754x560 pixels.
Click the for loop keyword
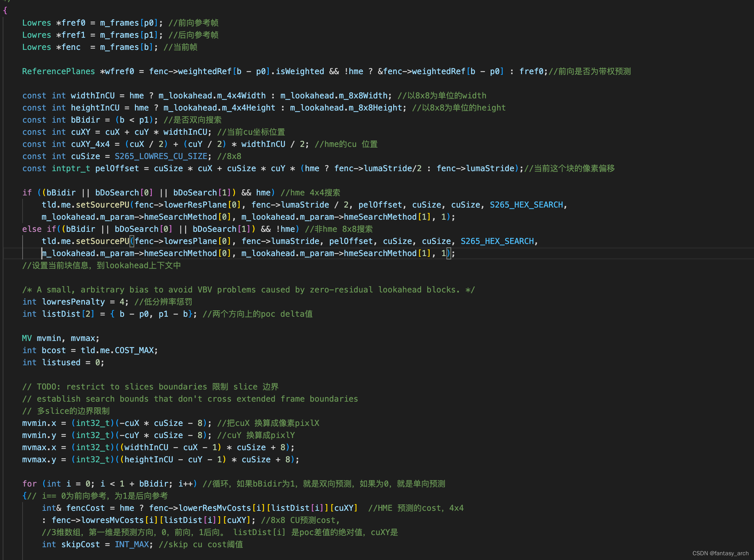pyautogui.click(x=30, y=484)
